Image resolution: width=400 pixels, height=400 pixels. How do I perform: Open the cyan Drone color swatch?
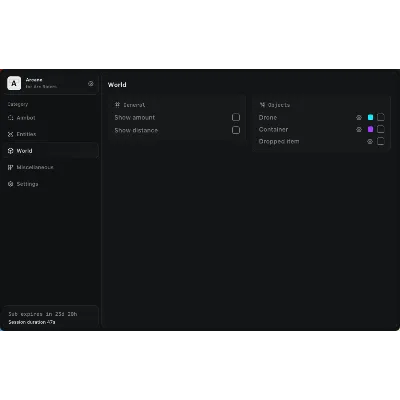370,117
